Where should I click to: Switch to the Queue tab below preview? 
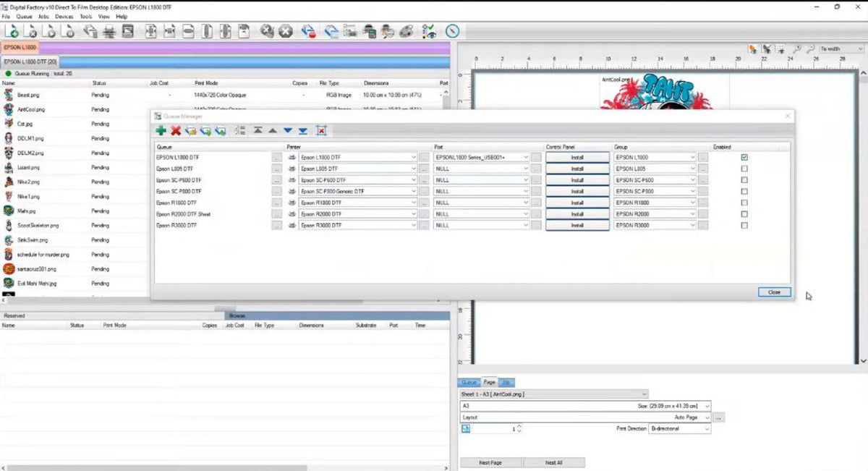(469, 382)
